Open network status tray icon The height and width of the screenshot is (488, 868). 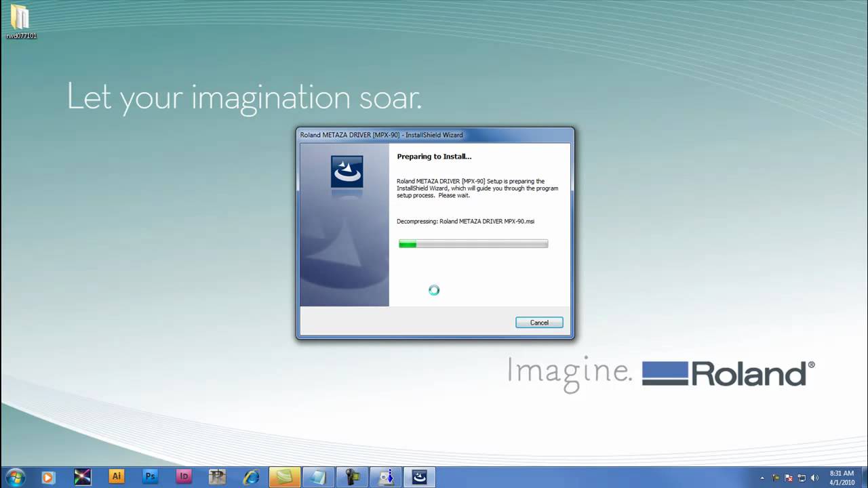[x=802, y=478]
